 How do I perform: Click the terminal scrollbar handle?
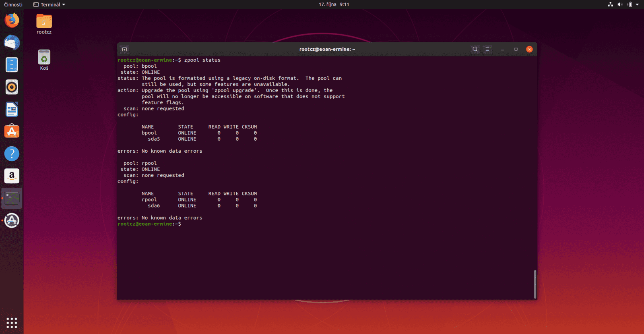535,284
